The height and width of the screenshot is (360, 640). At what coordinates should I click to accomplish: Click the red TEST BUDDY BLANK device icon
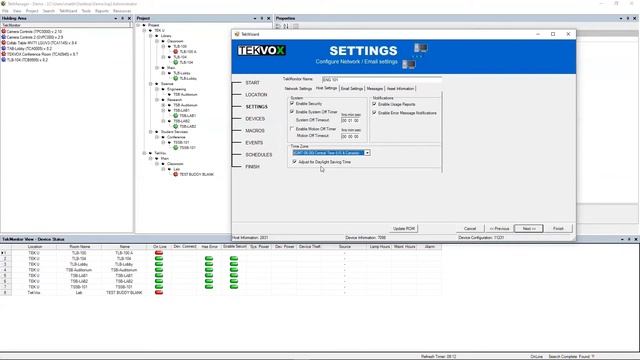pos(176,174)
